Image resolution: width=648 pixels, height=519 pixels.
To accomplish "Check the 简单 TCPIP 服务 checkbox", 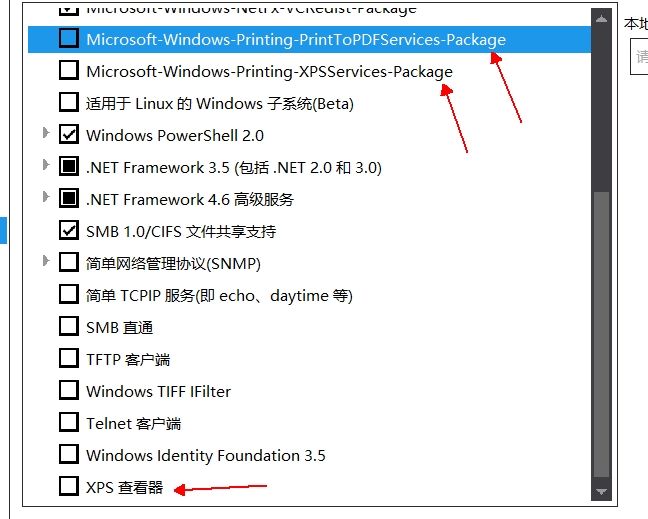I will (x=69, y=295).
